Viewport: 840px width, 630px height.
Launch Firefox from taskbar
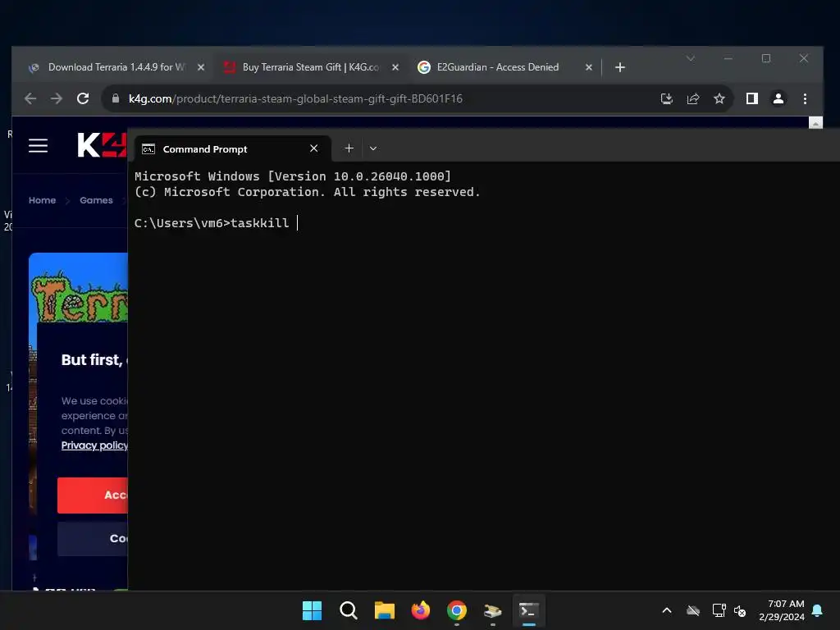point(421,610)
